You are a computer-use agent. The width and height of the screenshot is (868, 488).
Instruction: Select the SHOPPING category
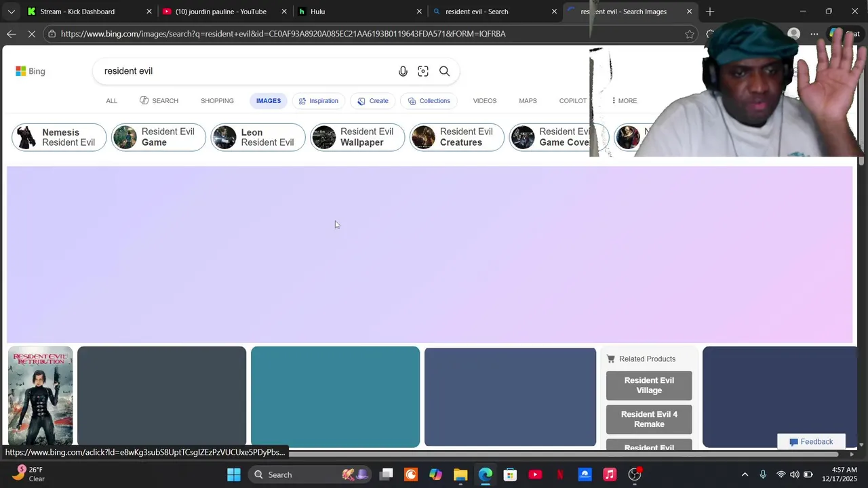[217, 101]
